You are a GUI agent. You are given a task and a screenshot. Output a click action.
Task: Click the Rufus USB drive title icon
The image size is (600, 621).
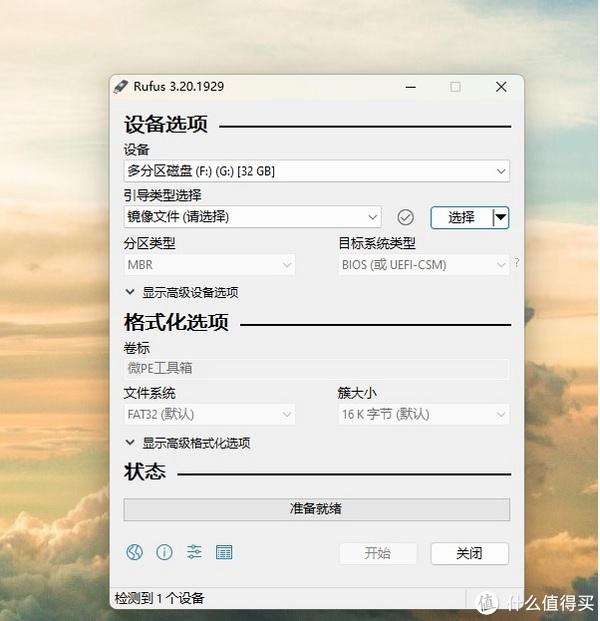coord(121,86)
